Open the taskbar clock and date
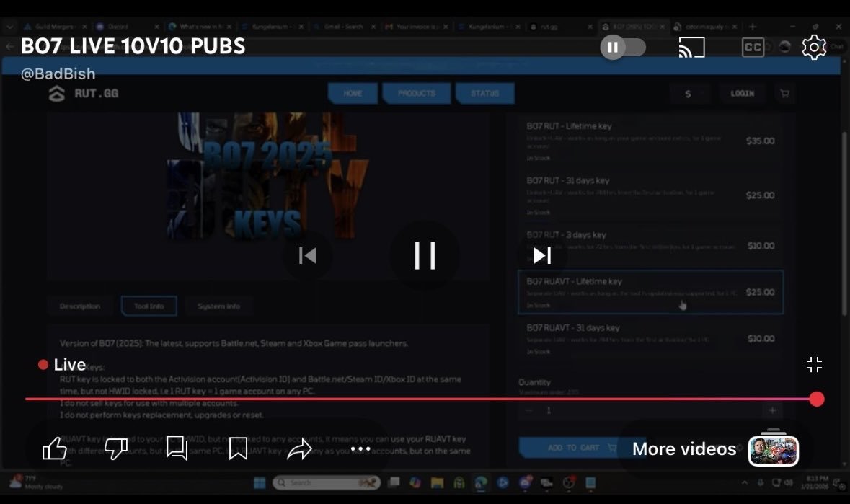This screenshot has height=504, width=850. pos(815,482)
